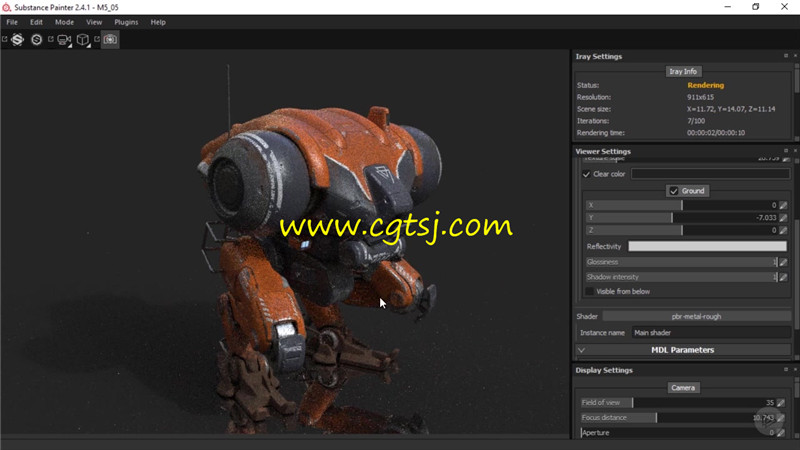
Task: Click the edit pencil icon for Ground Y
Action: (783, 218)
